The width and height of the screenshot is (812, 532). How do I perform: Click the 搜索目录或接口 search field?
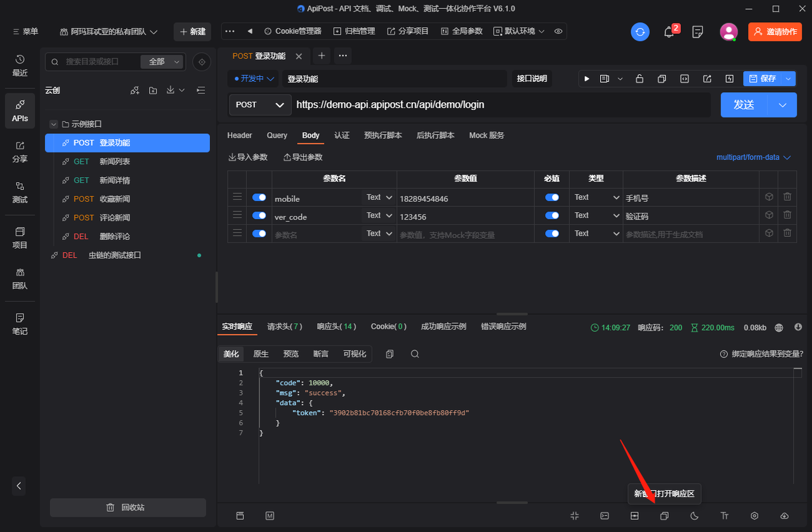[x=94, y=62]
